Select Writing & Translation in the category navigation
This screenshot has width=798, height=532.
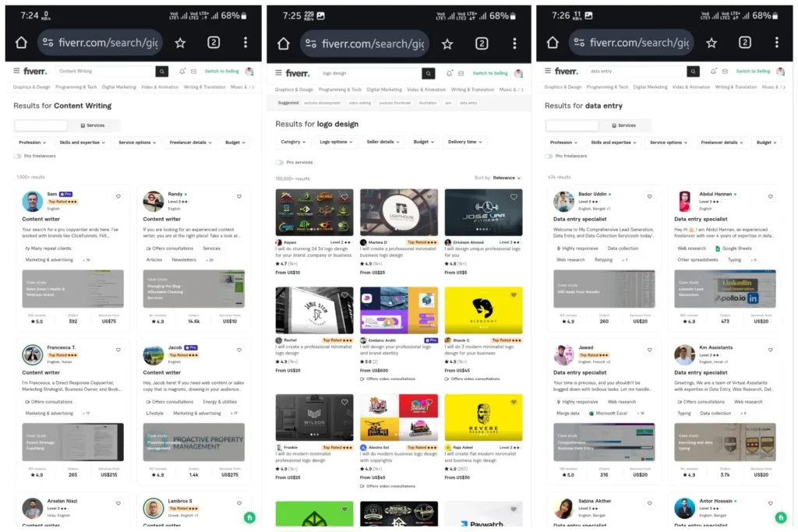[205, 87]
